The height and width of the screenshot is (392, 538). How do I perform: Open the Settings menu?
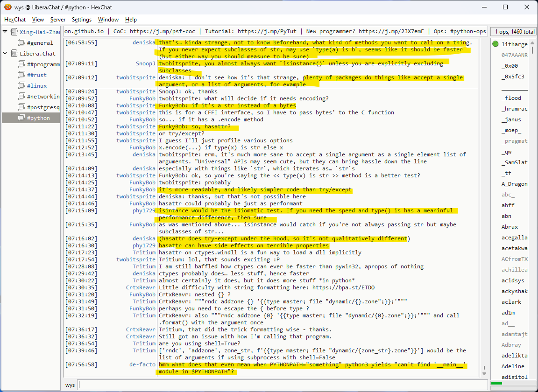pos(82,20)
